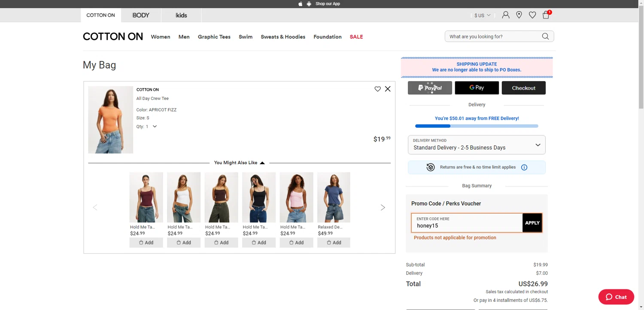Open the white Hold Me Tank thumbnail
Viewport: 644px width, 310px height.
pos(184,197)
